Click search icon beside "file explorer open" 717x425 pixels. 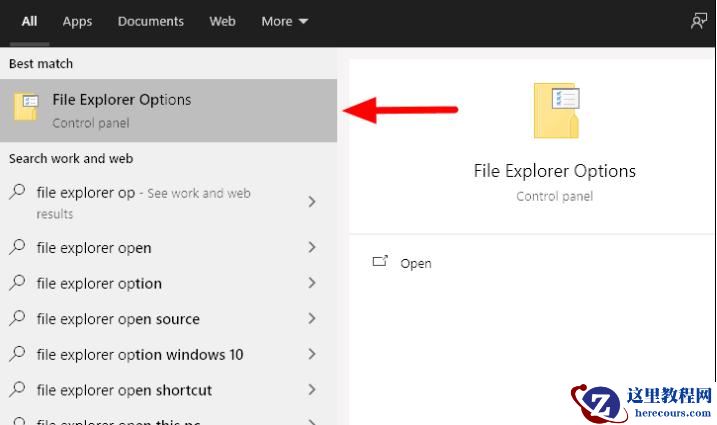click(17, 247)
